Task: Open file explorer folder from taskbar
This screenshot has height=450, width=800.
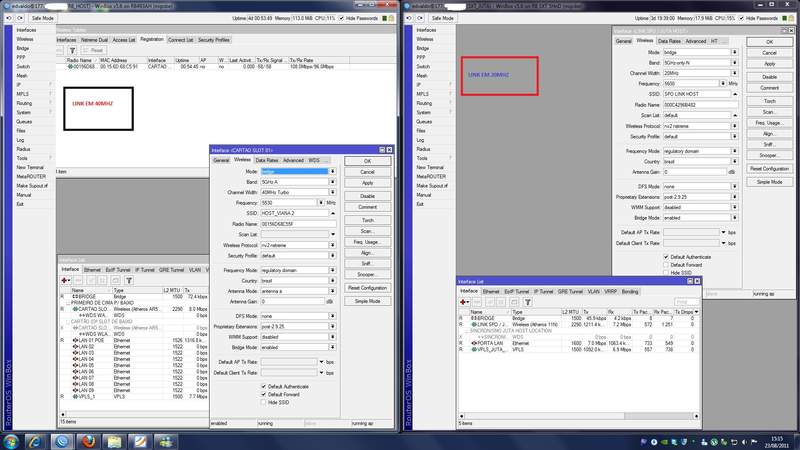Action: pos(114,441)
